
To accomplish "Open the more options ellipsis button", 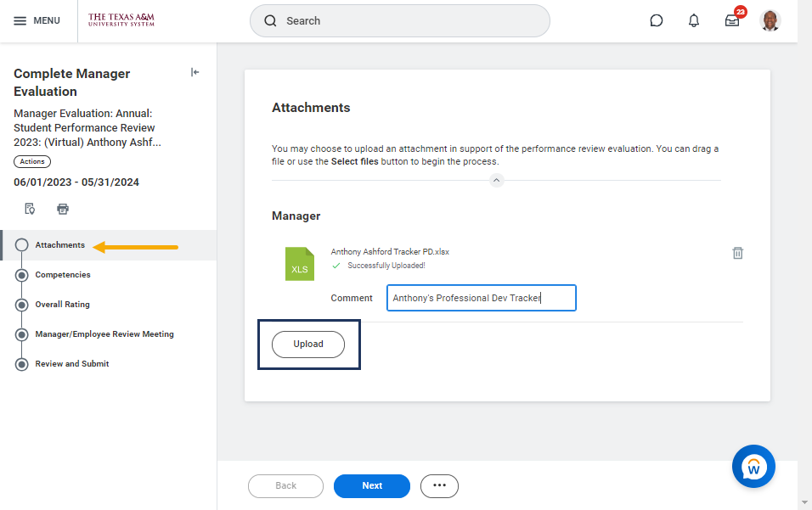I will (x=439, y=485).
